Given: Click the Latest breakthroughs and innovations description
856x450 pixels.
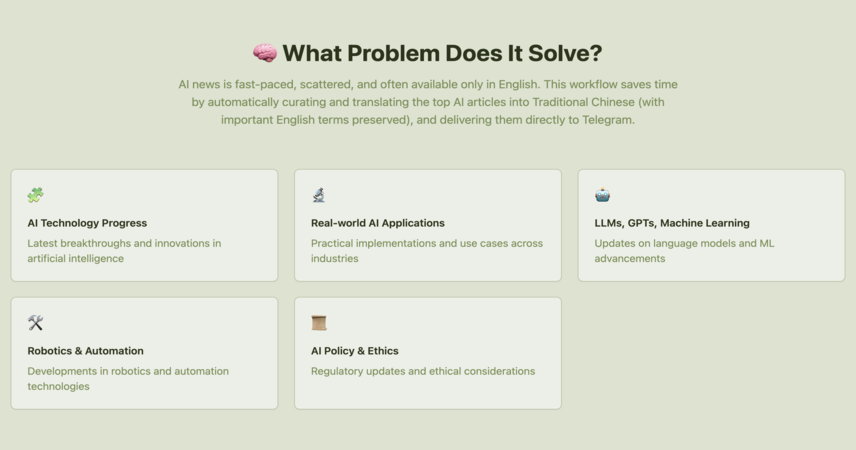Looking at the screenshot, I should pos(124,251).
